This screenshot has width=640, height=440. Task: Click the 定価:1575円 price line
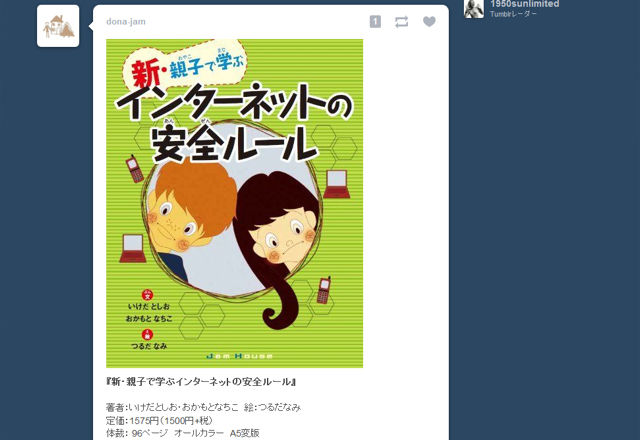pyautogui.click(x=159, y=420)
